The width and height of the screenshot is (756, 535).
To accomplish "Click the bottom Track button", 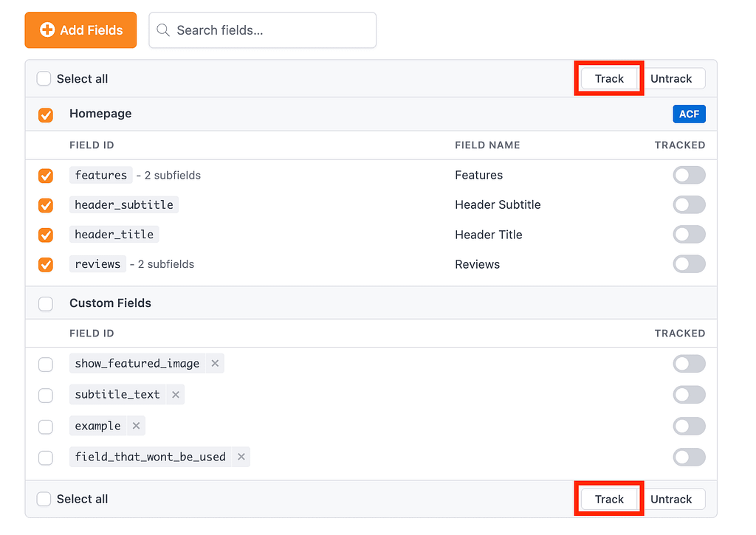I will tap(609, 499).
